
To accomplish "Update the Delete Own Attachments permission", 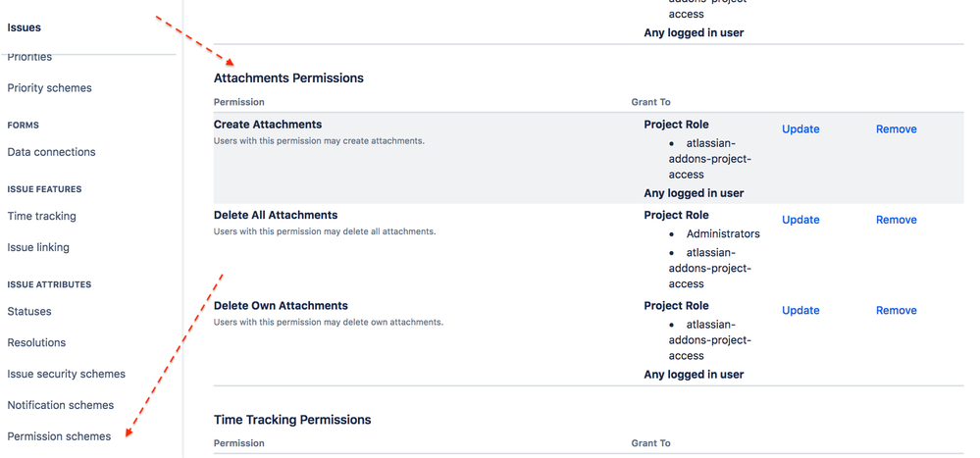I will [x=800, y=310].
